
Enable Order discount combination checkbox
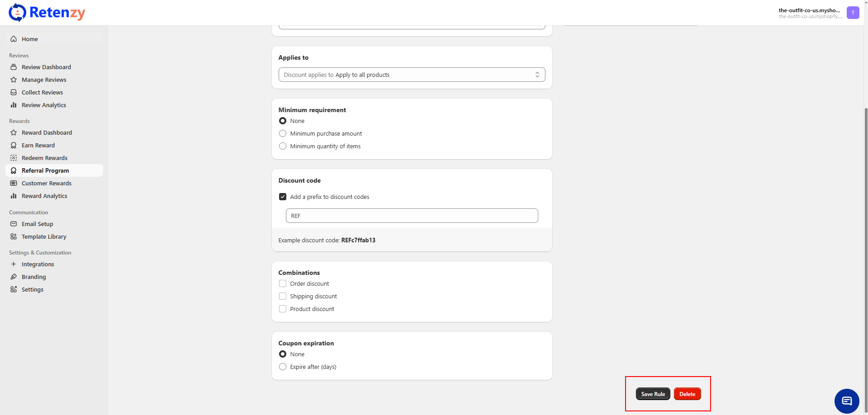pos(283,283)
